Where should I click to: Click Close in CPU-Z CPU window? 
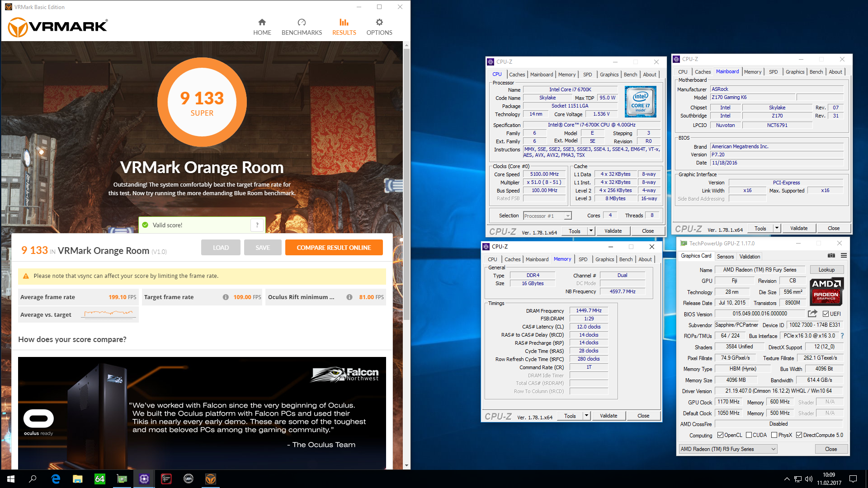pyautogui.click(x=648, y=231)
